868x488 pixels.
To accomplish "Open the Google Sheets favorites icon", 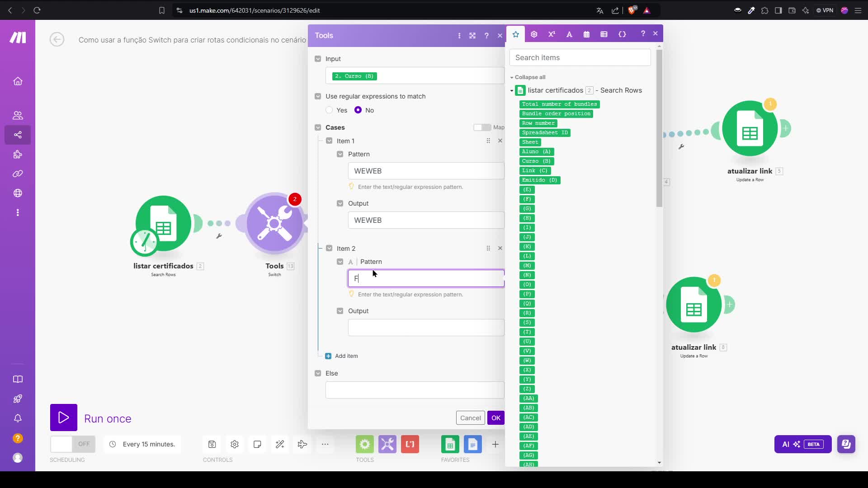I will 450,445.
